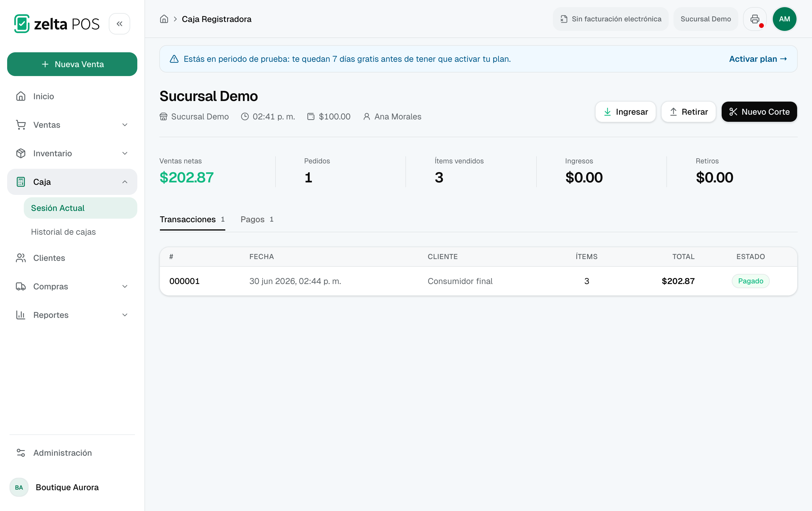Switch to the Pagos tab
Screen dimensions: 812x511
[x=257, y=220]
